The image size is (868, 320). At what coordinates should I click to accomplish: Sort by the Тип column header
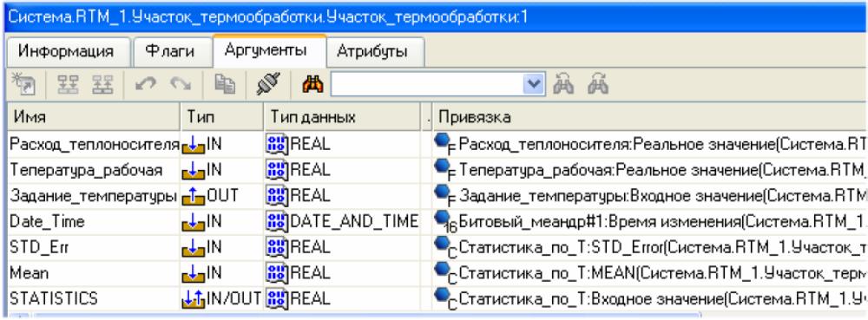(x=222, y=117)
